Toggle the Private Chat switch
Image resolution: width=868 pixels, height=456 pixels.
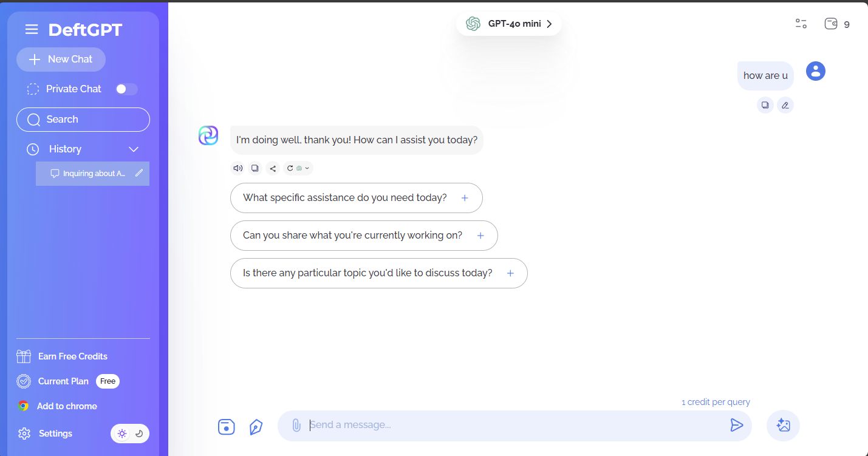pyautogui.click(x=126, y=89)
